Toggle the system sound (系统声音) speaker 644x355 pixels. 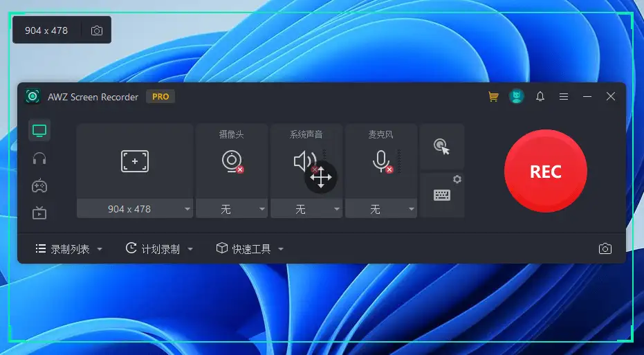(x=305, y=161)
